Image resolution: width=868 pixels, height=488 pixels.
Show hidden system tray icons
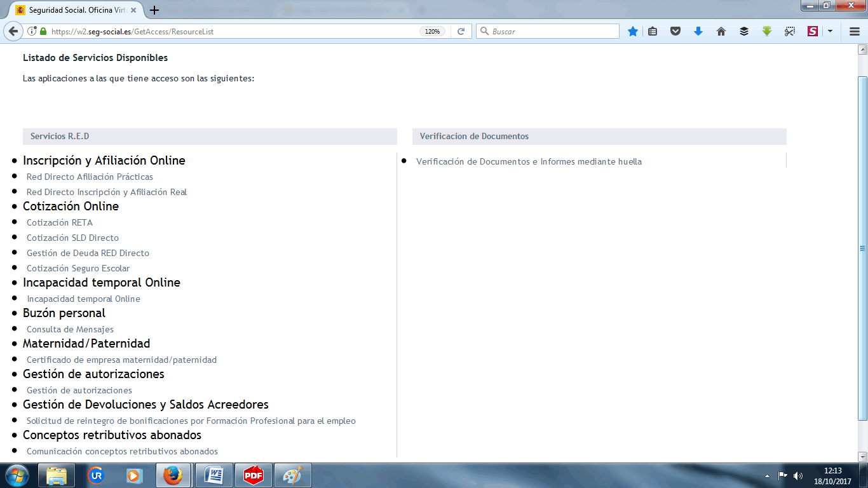coord(767,475)
